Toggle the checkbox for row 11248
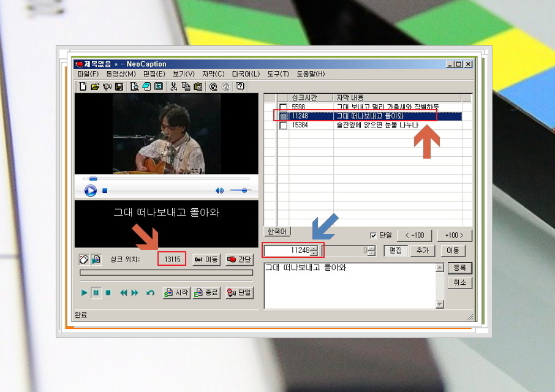 [x=283, y=116]
